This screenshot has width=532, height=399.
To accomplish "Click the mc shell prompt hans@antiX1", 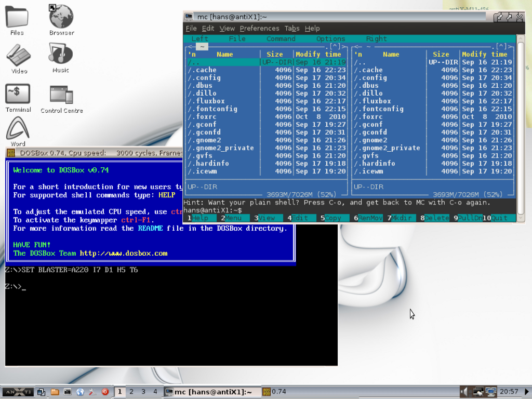I will pyautogui.click(x=212, y=210).
